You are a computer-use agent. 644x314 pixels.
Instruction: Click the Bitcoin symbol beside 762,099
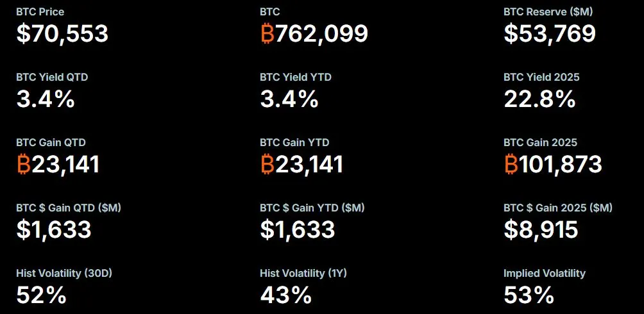[x=267, y=33]
